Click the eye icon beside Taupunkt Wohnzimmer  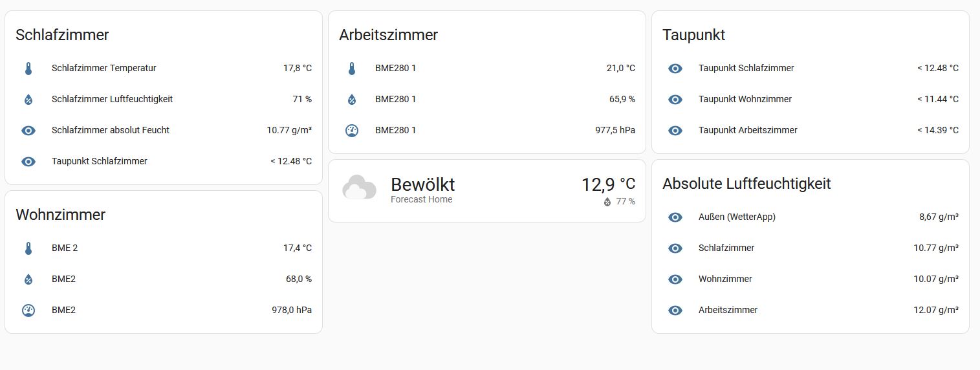[x=675, y=100]
